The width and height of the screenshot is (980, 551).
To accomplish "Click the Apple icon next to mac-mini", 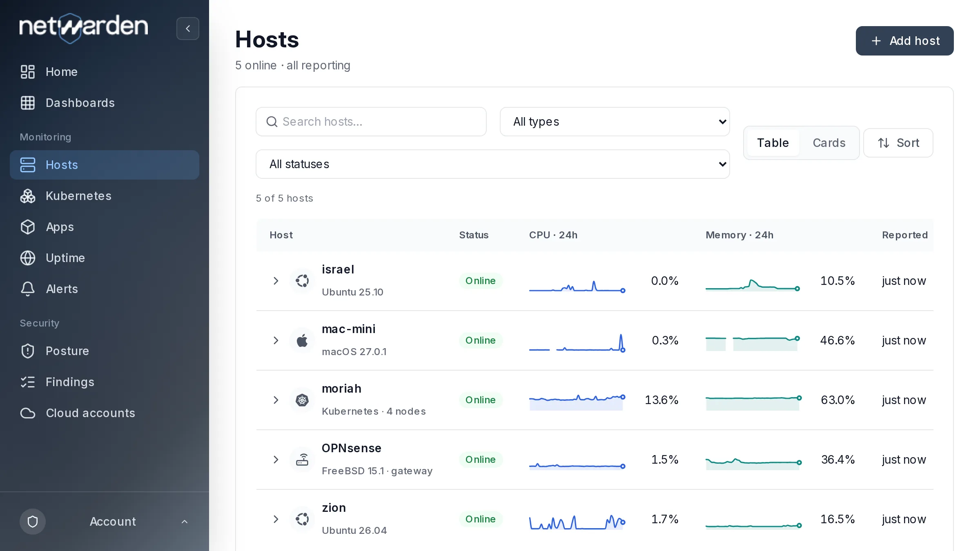I will pyautogui.click(x=302, y=340).
